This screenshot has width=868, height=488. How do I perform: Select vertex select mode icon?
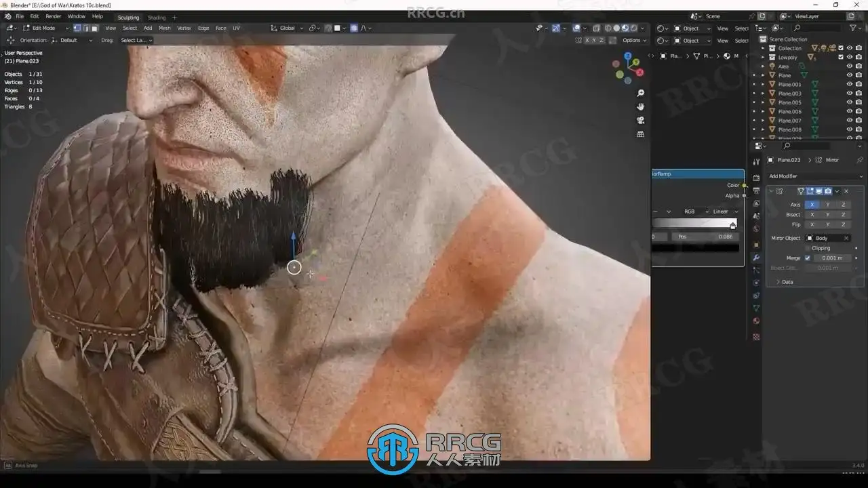[x=77, y=28]
